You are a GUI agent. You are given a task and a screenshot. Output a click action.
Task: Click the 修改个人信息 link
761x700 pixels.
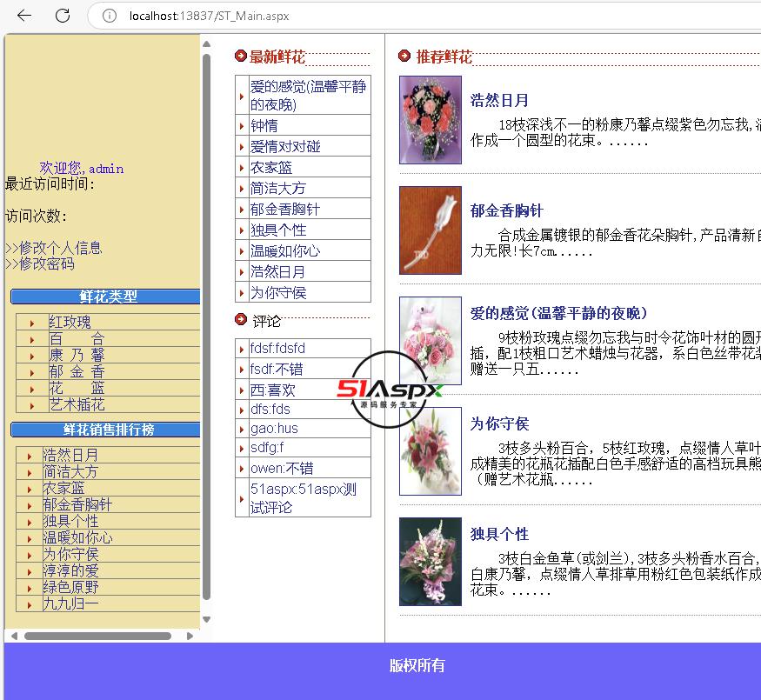pyautogui.click(x=60, y=248)
